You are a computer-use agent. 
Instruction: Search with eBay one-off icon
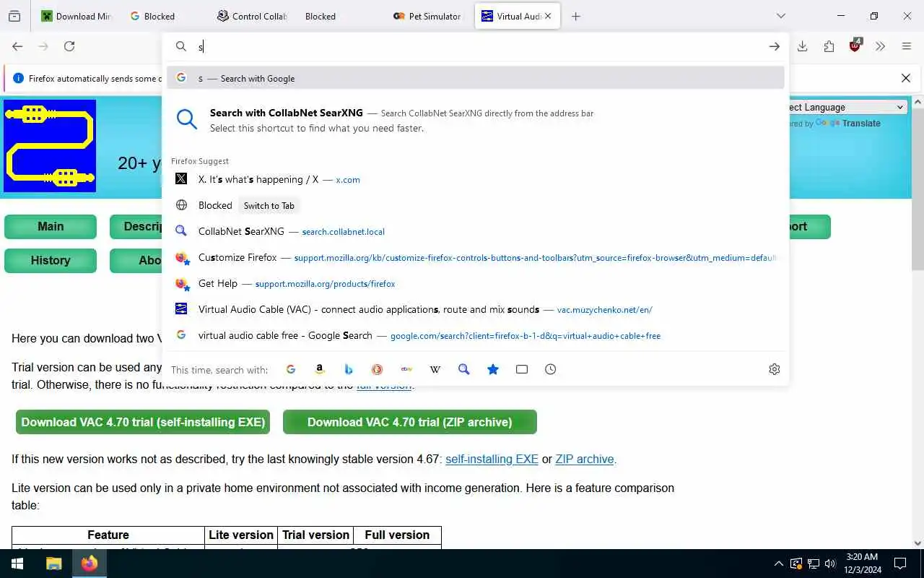[406, 369]
